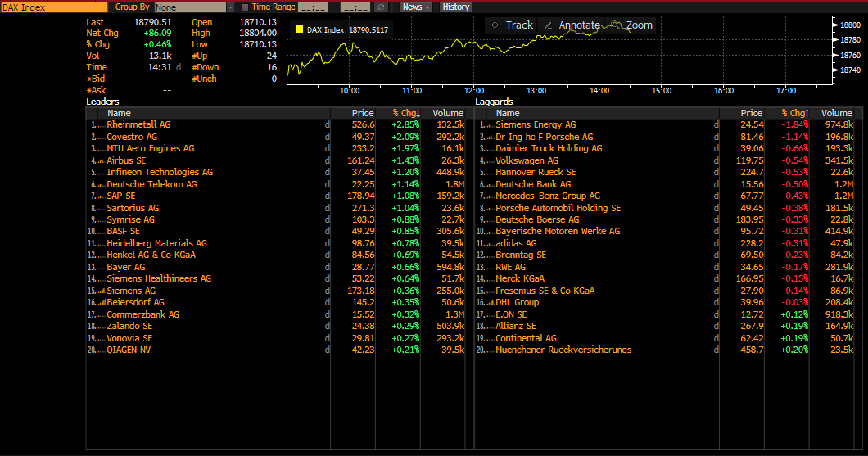Sort Laggards by % Chg column header

coord(793,114)
